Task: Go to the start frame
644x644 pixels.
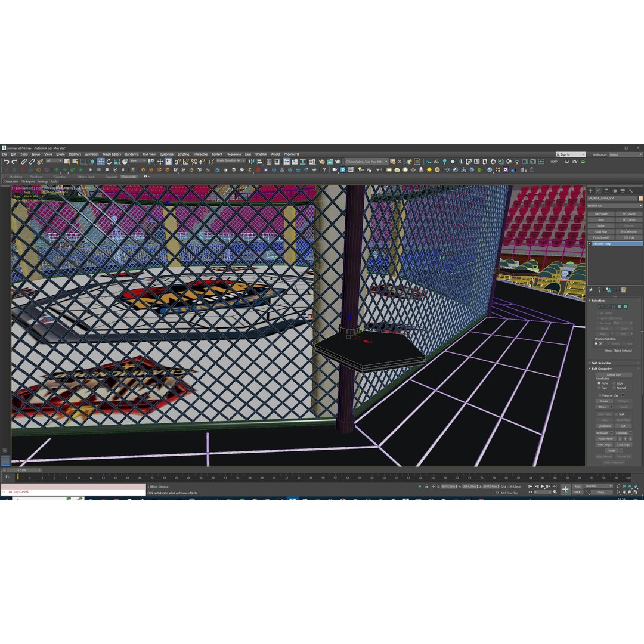Action: coord(530,487)
